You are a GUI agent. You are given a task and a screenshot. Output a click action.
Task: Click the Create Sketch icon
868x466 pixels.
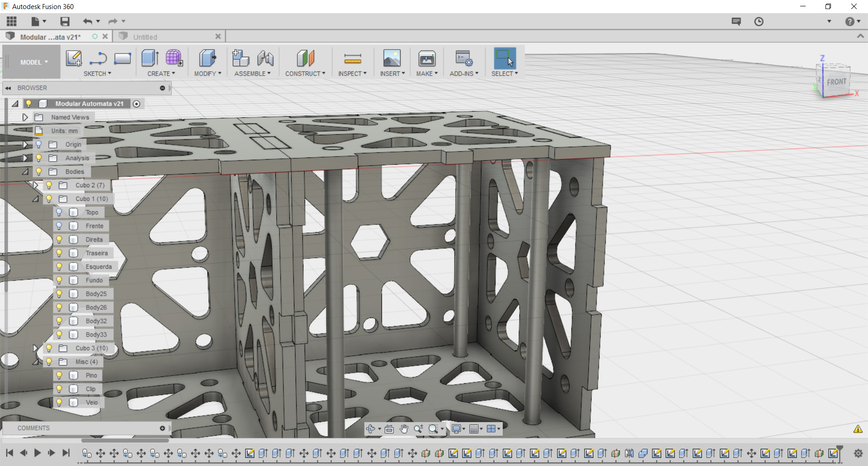pyautogui.click(x=74, y=58)
